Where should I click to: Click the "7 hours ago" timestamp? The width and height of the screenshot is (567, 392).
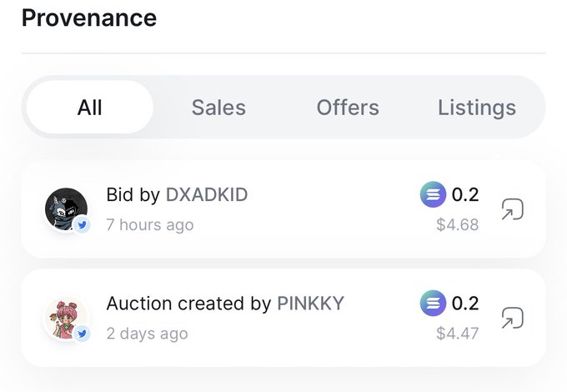pos(150,224)
